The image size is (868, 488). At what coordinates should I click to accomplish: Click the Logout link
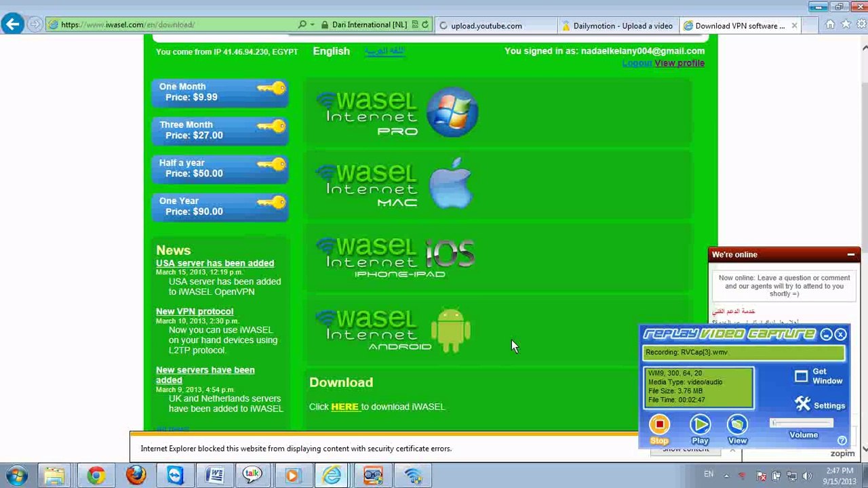coord(637,63)
